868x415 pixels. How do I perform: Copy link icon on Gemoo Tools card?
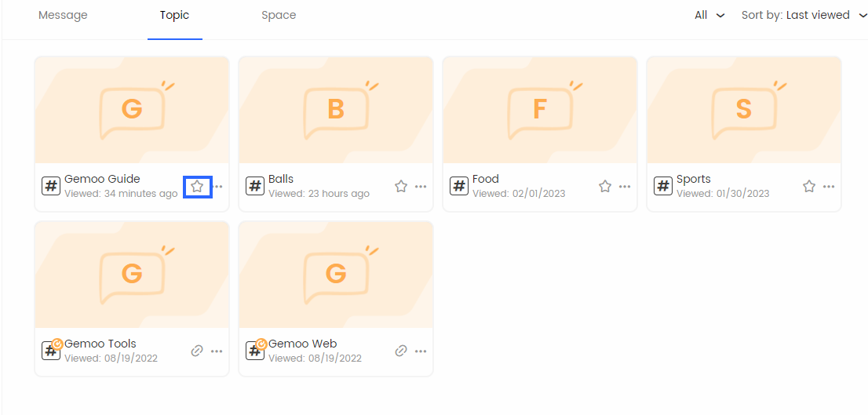197,351
